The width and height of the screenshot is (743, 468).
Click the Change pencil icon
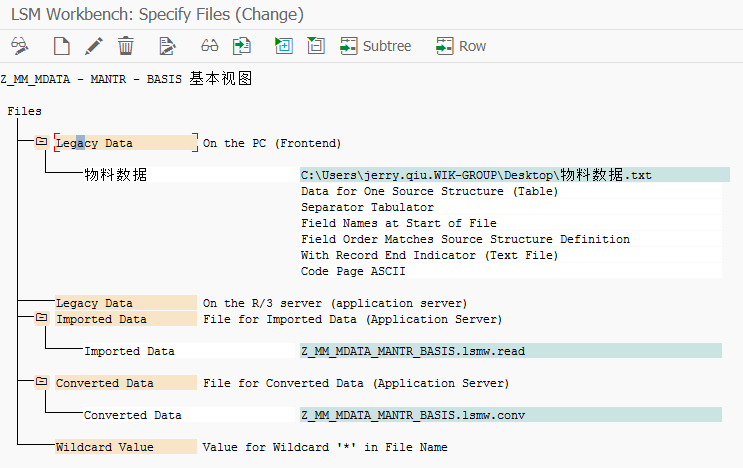(x=93, y=46)
